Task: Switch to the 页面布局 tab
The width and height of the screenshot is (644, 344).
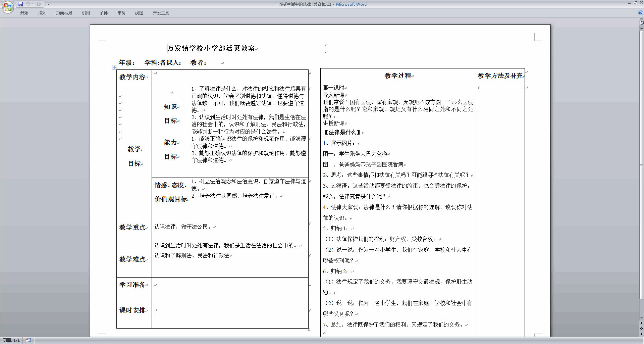Action: 64,13
